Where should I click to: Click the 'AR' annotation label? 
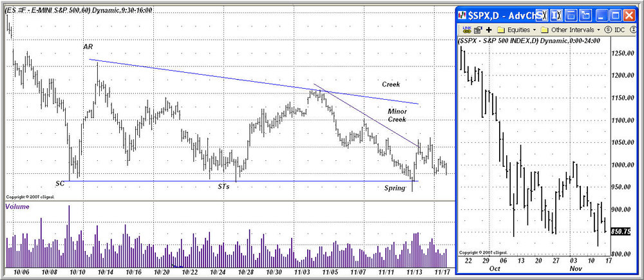click(x=88, y=47)
